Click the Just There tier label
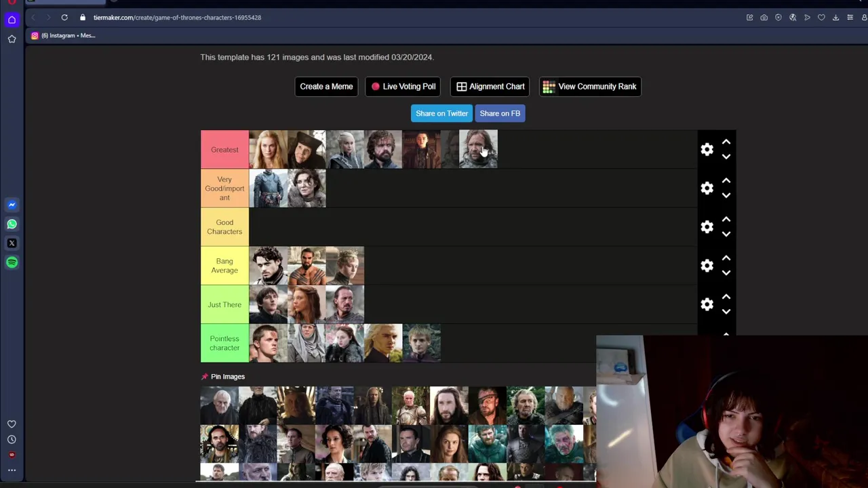The height and width of the screenshot is (488, 868). [224, 304]
